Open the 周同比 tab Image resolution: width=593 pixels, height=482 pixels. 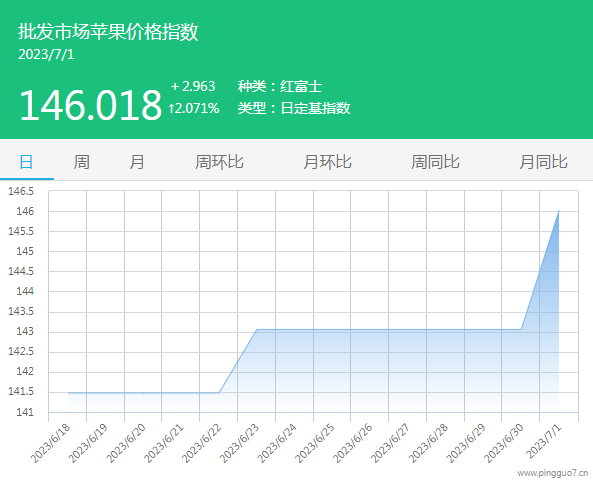(x=435, y=162)
